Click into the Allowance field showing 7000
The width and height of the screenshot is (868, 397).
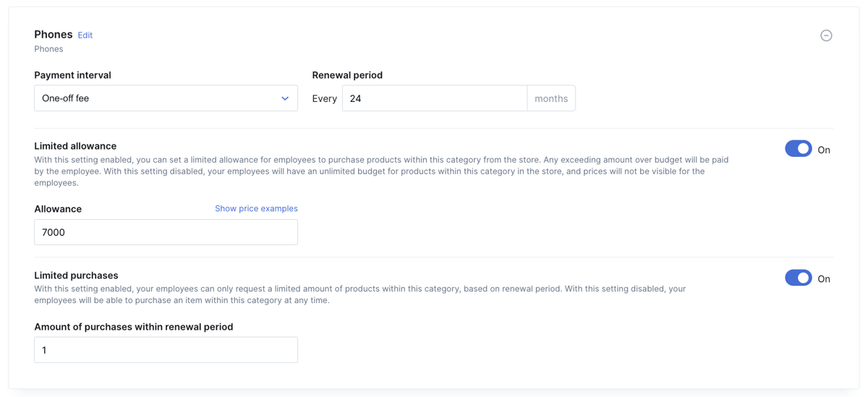pyautogui.click(x=166, y=232)
